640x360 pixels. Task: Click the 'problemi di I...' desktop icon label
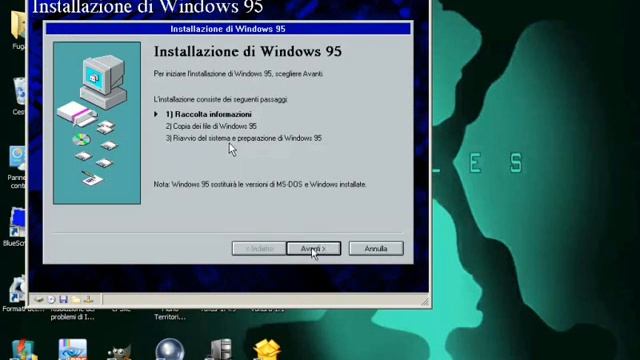coord(73,317)
